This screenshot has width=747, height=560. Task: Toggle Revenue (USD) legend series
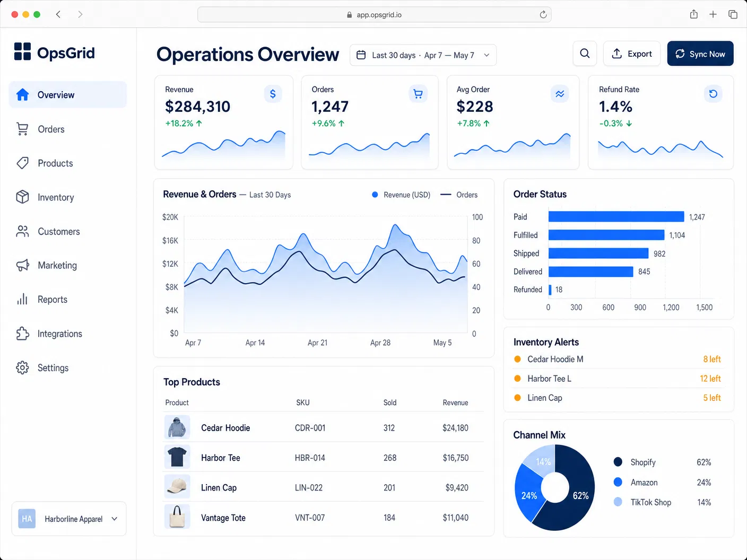(x=401, y=195)
